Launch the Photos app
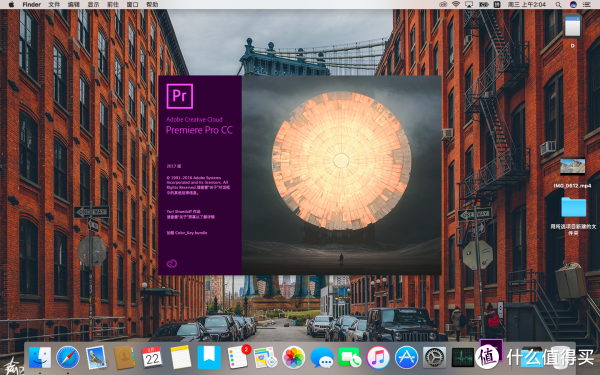The height and width of the screenshot is (375, 600). coord(293,358)
